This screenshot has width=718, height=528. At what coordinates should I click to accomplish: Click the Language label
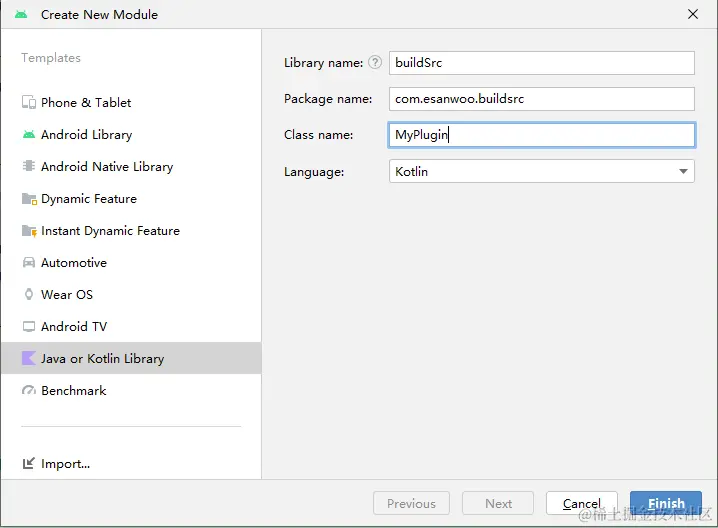(314, 172)
